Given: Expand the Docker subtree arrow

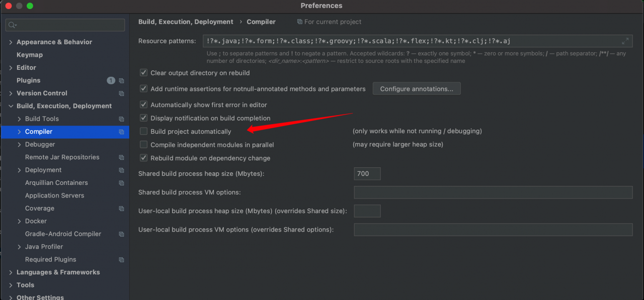Looking at the screenshot, I should coord(20,221).
